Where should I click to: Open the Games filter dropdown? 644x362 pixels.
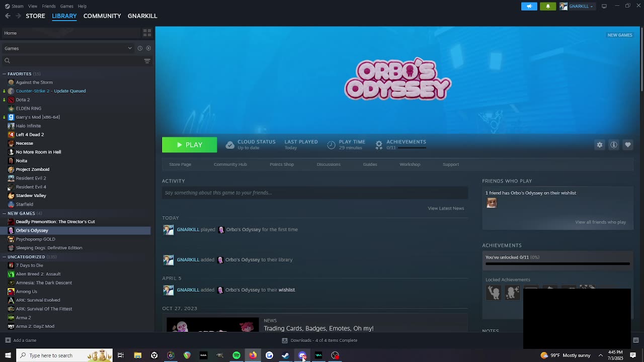68,48
